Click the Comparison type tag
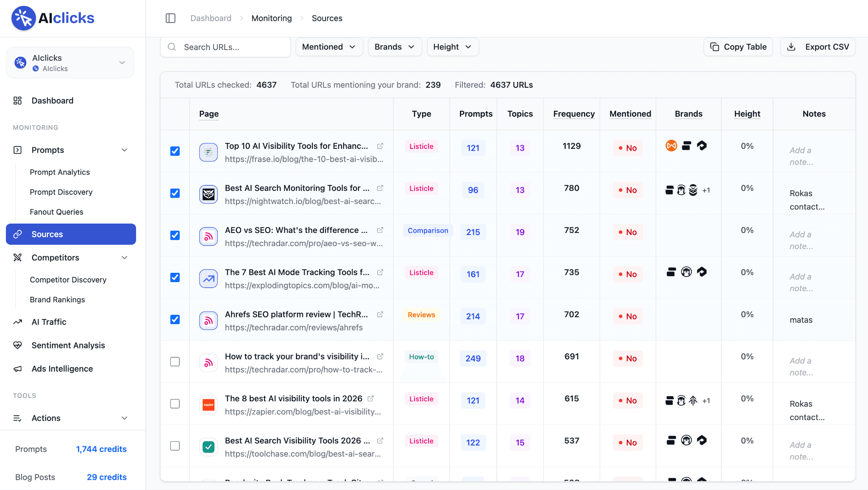 (428, 230)
